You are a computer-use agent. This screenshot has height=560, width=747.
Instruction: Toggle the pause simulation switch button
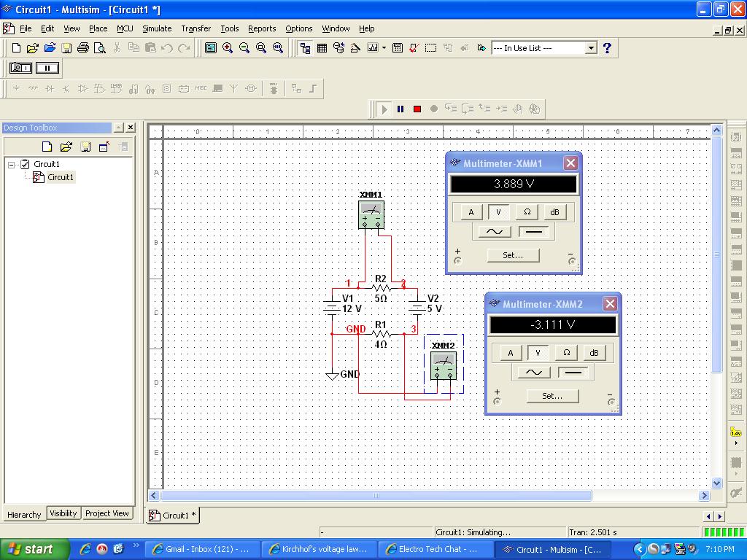tap(47, 68)
